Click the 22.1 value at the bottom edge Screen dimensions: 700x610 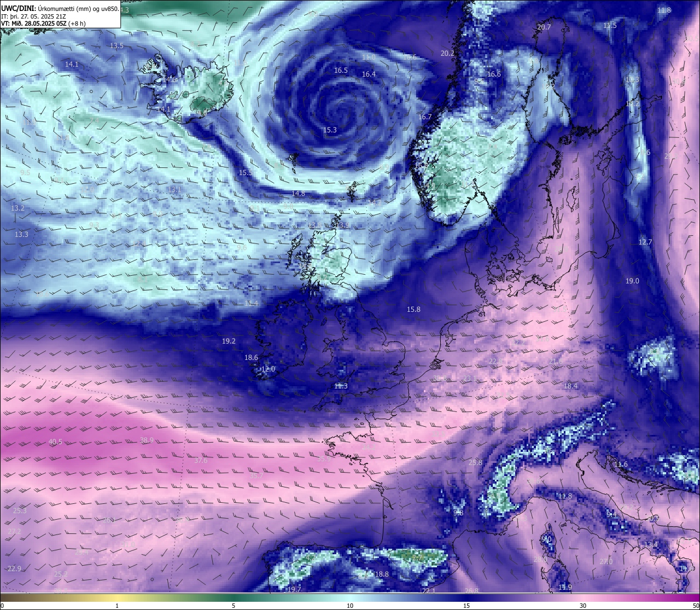point(429,591)
